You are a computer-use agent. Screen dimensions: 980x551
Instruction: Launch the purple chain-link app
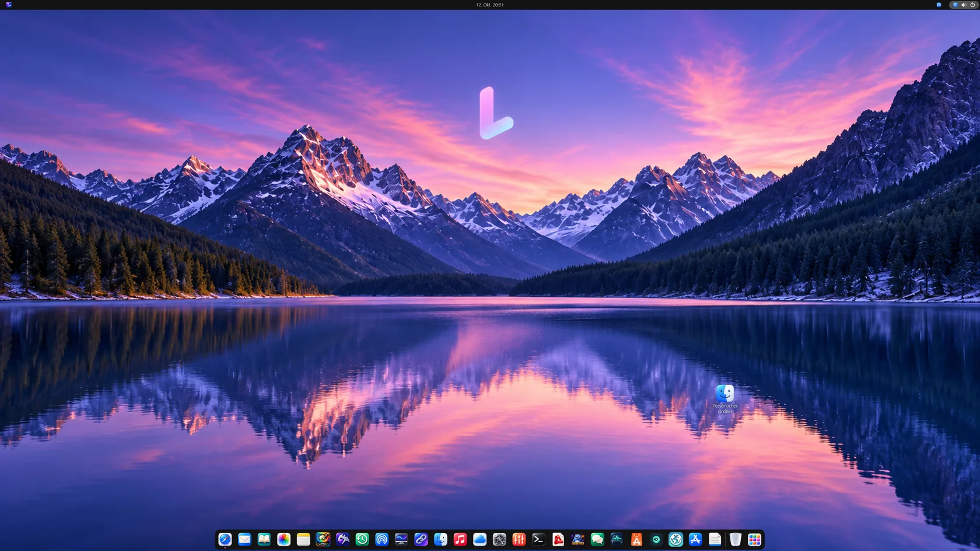click(x=421, y=539)
